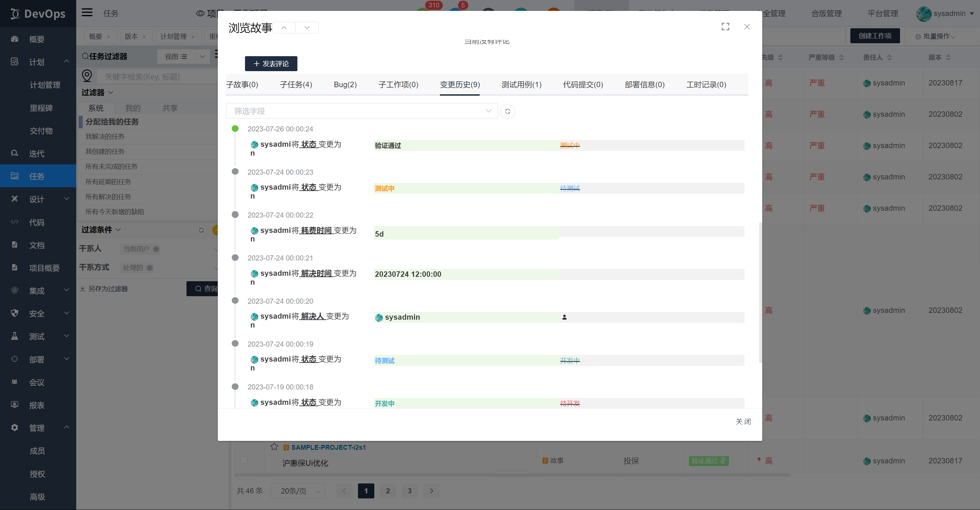Open the 筛选字段 dropdown
Image resolution: width=980 pixels, height=510 pixels.
pyautogui.click(x=361, y=111)
